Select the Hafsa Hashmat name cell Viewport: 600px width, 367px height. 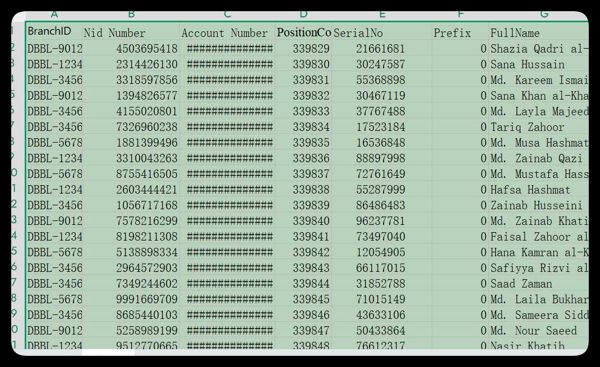(x=539, y=190)
